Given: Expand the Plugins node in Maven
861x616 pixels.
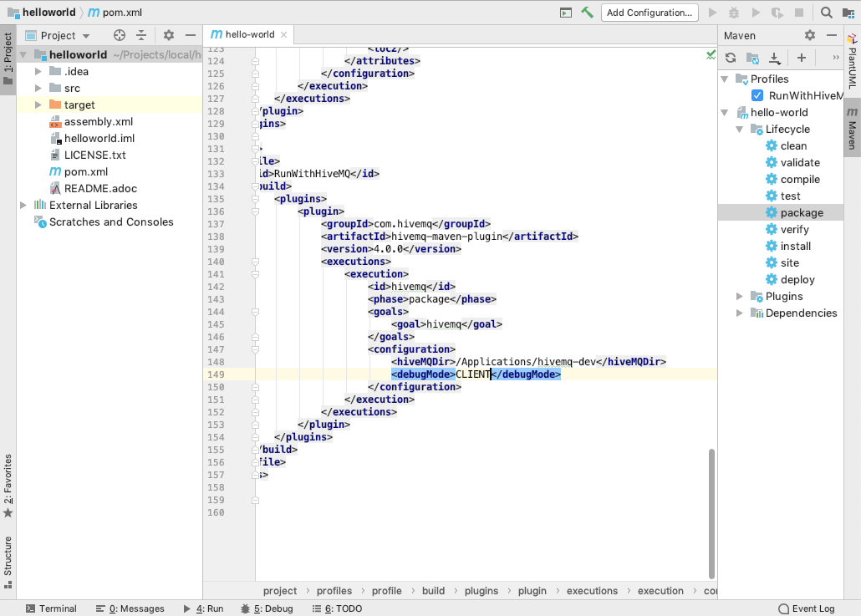Looking at the screenshot, I should click(x=739, y=297).
